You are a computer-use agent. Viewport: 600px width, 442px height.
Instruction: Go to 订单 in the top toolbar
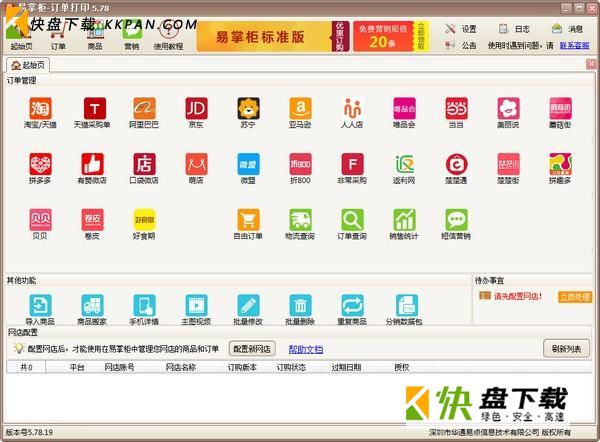[58, 36]
